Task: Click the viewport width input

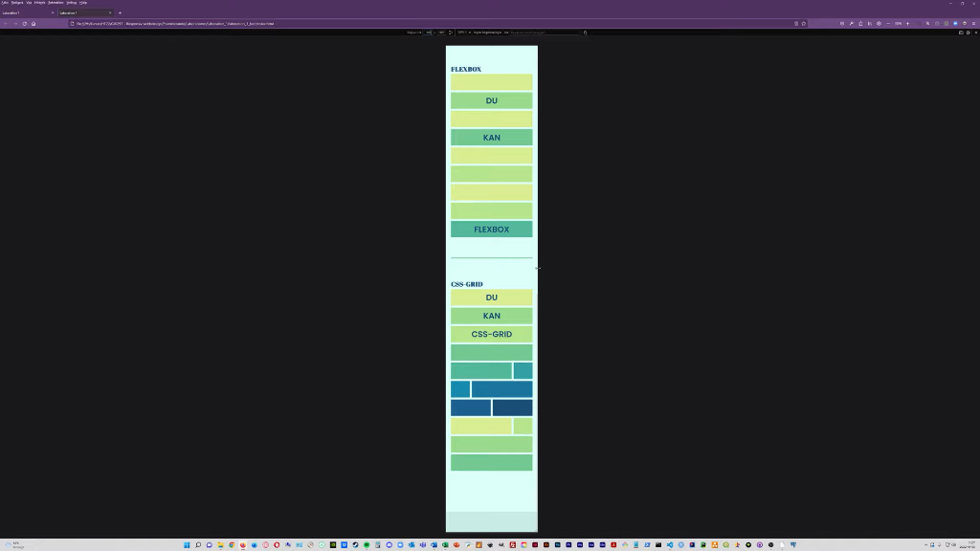Action: click(429, 33)
